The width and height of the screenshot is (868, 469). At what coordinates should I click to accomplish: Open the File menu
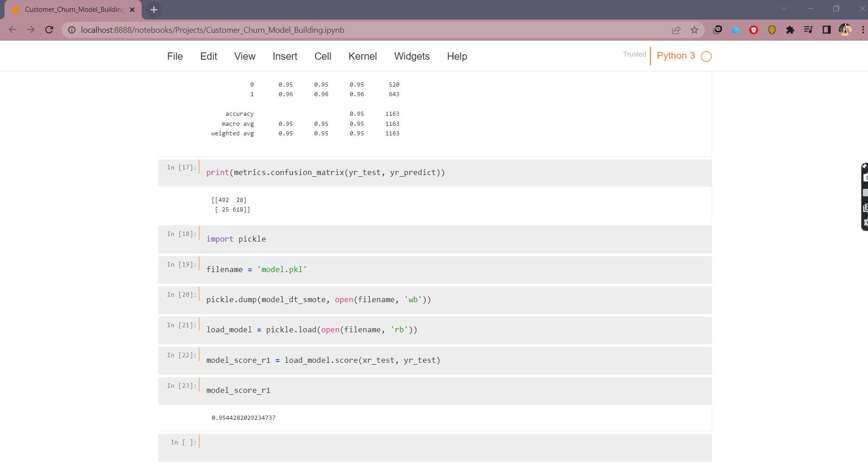pos(175,56)
